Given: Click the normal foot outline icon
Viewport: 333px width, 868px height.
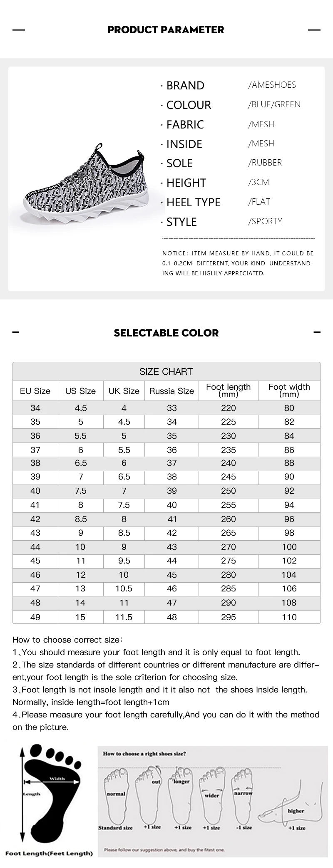Looking at the screenshot, I should (117, 795).
